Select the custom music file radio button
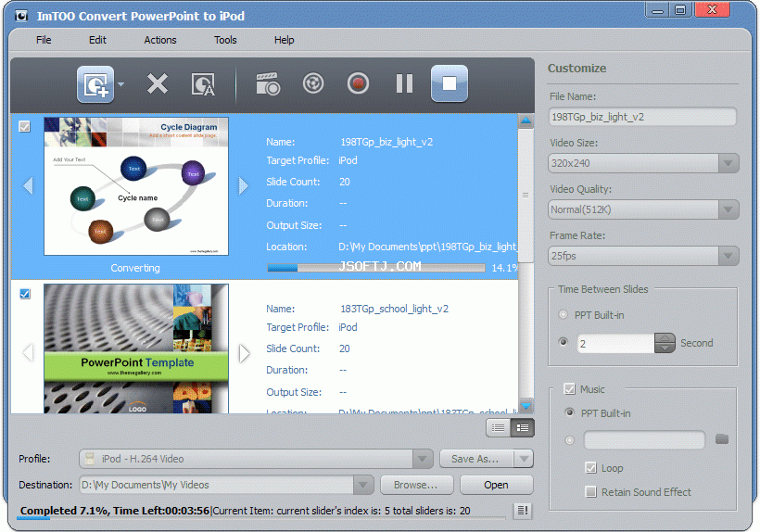Image resolution: width=760 pixels, height=532 pixels. (569, 440)
